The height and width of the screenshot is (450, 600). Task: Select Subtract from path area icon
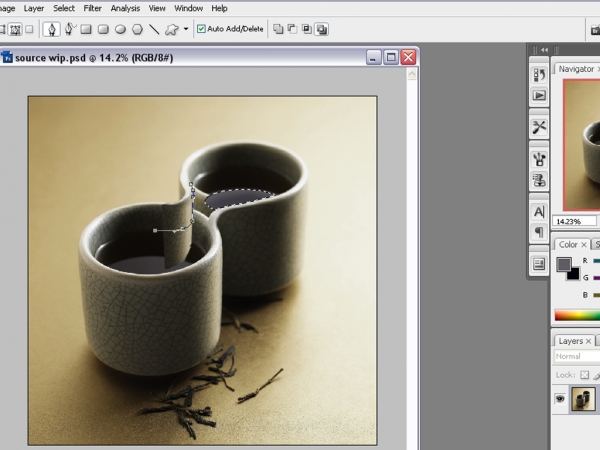click(292, 29)
